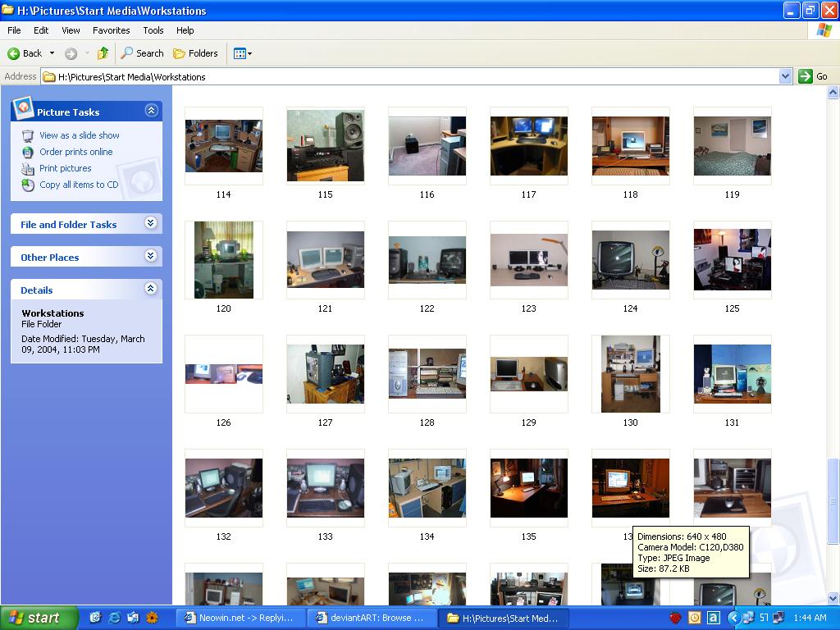Open the Tools menu
This screenshot has width=840, height=630.
point(153,30)
